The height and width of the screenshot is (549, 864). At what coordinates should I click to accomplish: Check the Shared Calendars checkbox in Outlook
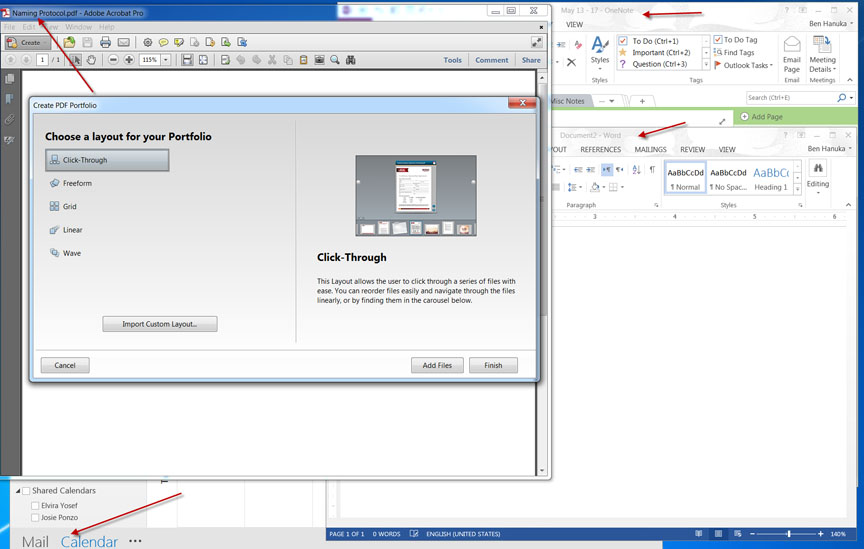point(26,491)
